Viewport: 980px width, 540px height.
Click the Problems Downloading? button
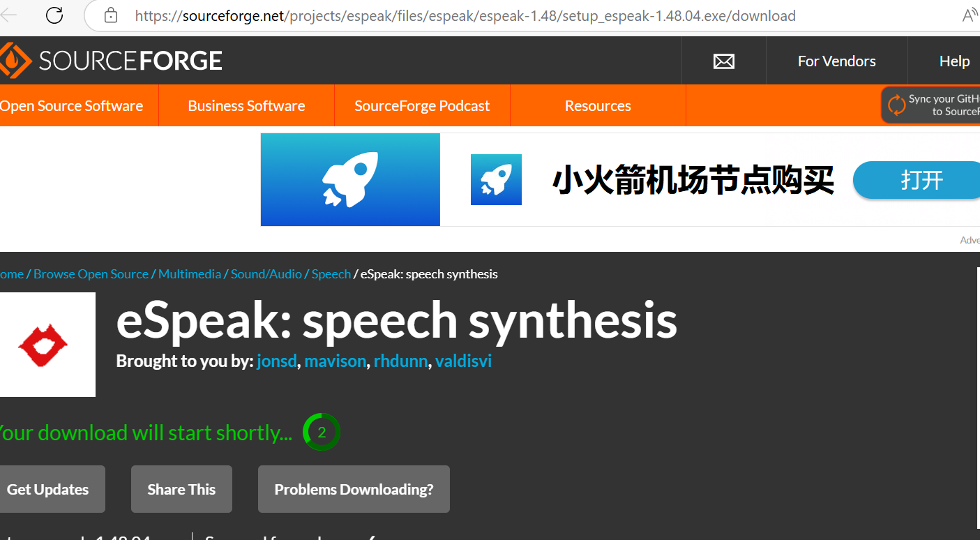click(354, 489)
